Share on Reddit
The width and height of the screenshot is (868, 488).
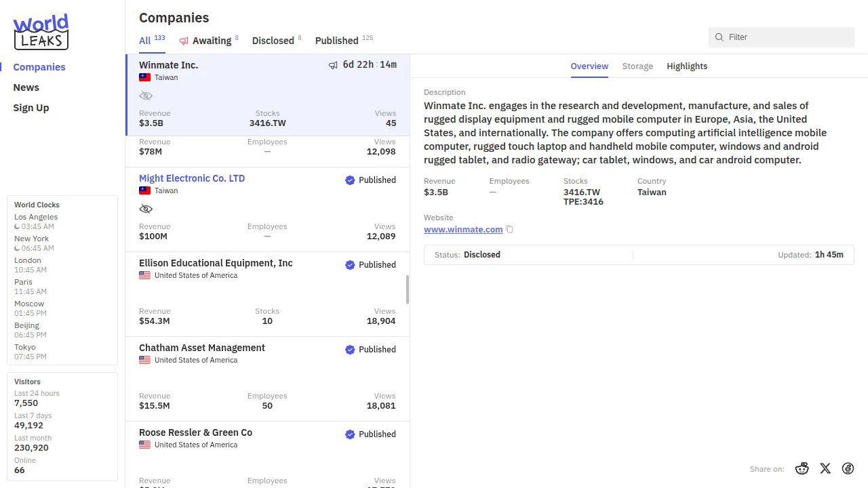click(802, 468)
